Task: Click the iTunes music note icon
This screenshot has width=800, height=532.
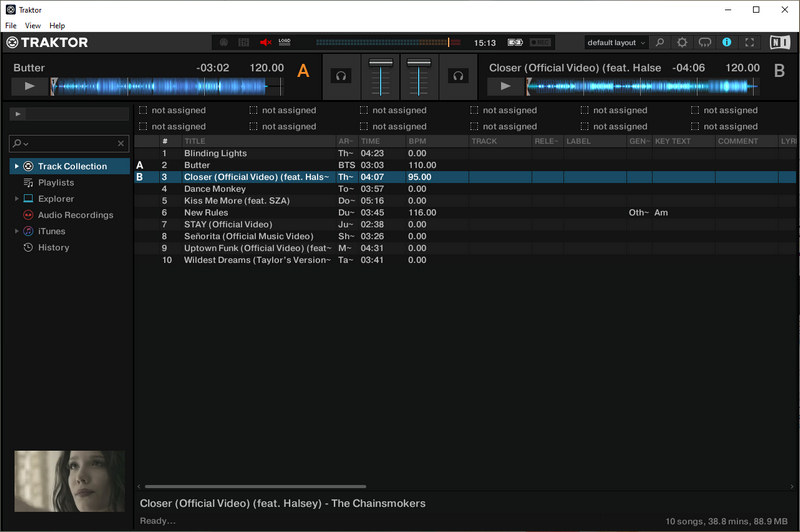Action: pyautogui.click(x=29, y=231)
